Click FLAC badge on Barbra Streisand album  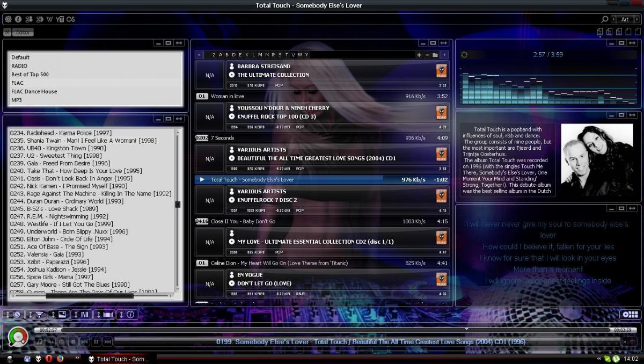441,71
